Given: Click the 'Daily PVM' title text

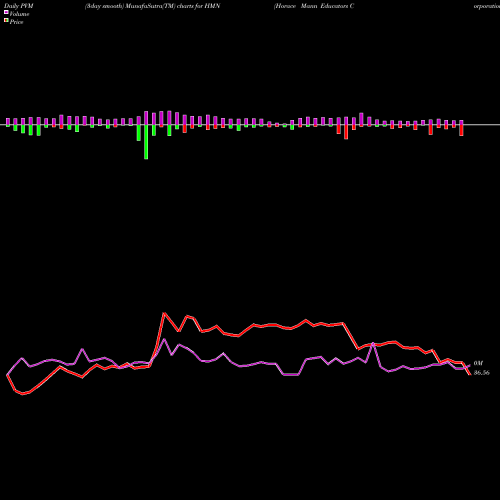Looking at the screenshot, I should (19, 6).
